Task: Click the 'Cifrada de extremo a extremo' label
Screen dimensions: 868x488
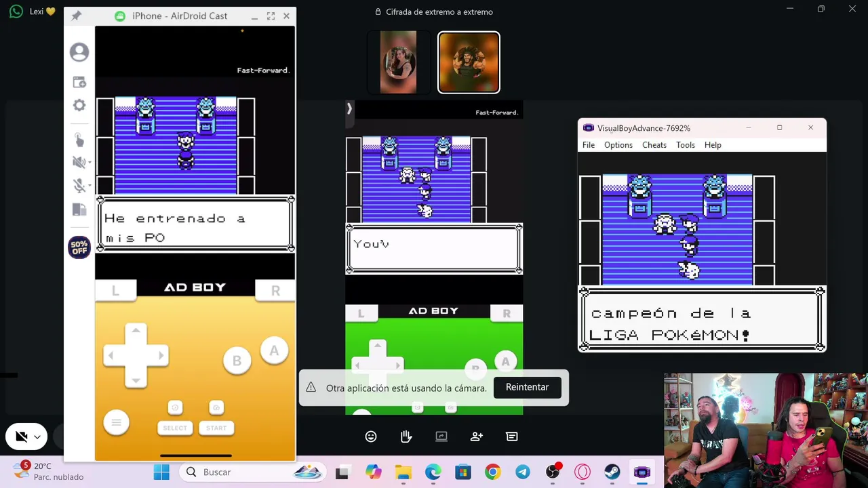Action: tap(439, 12)
